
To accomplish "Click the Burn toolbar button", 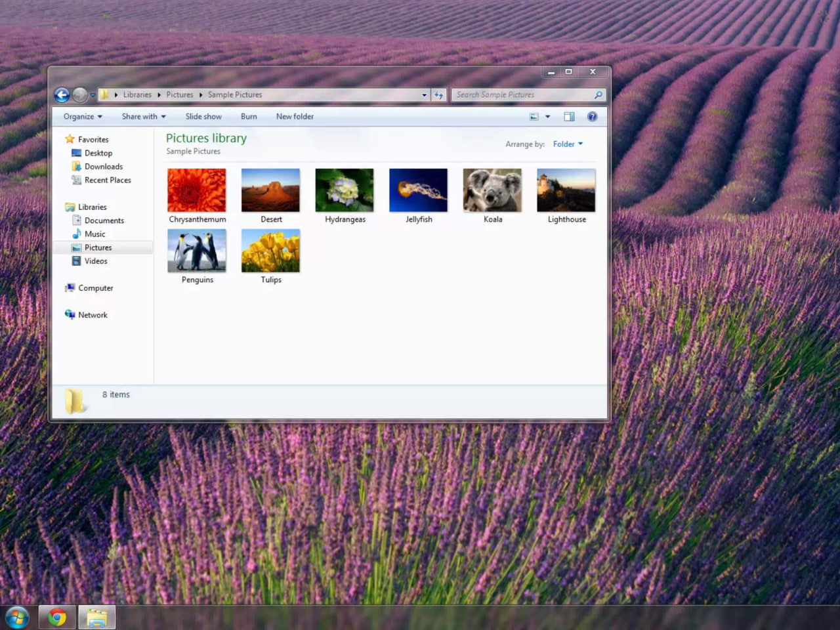I will coord(249,117).
